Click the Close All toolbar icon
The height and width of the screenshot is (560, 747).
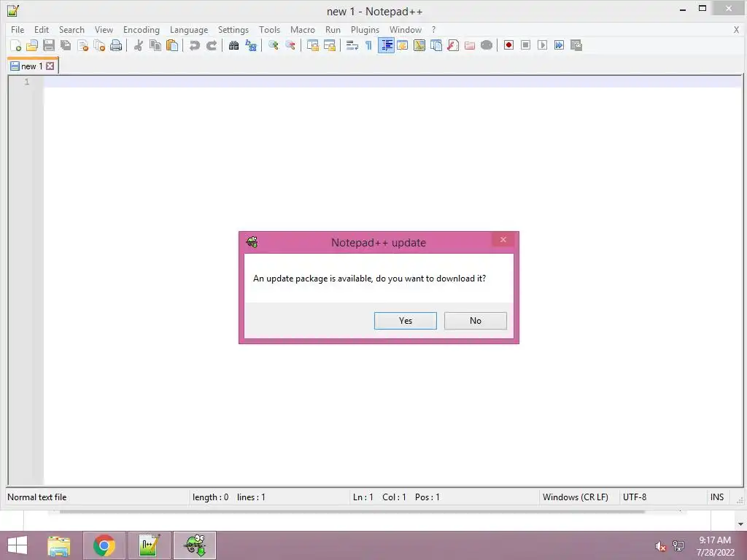[x=99, y=45]
